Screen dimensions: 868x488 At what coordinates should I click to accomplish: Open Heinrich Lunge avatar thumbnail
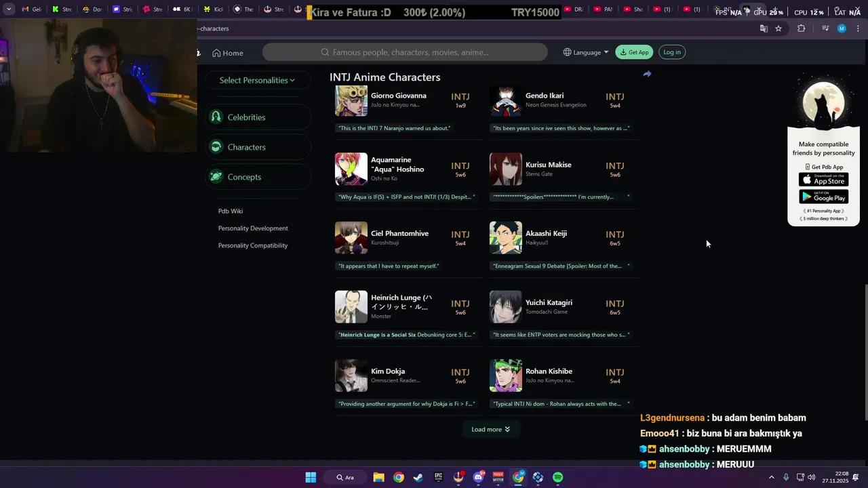coord(351,307)
